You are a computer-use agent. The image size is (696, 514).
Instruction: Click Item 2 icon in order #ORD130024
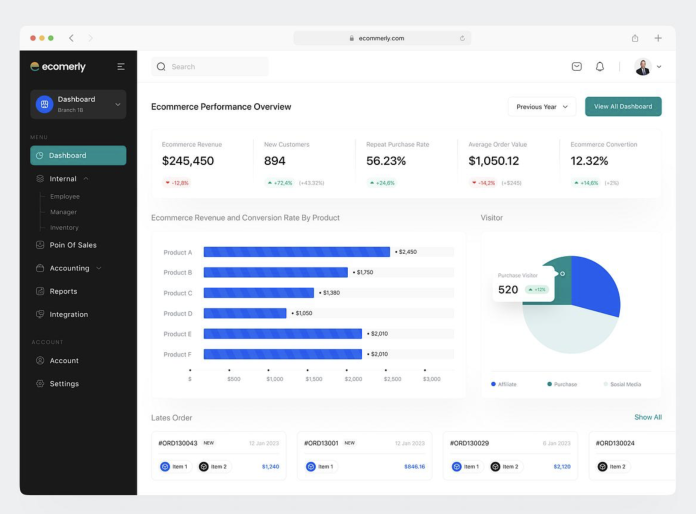pos(602,467)
